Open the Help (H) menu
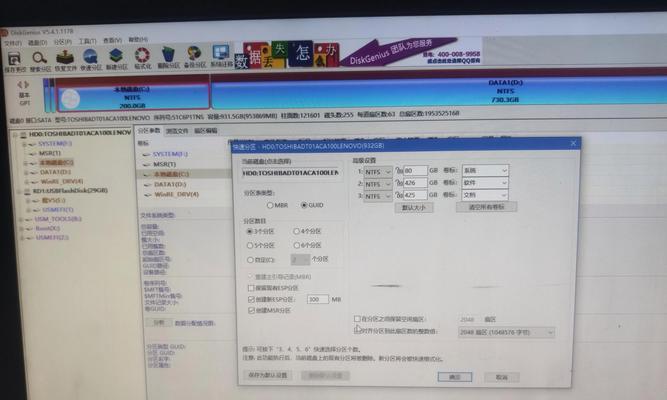This screenshot has width=667, height=400. 138,39
